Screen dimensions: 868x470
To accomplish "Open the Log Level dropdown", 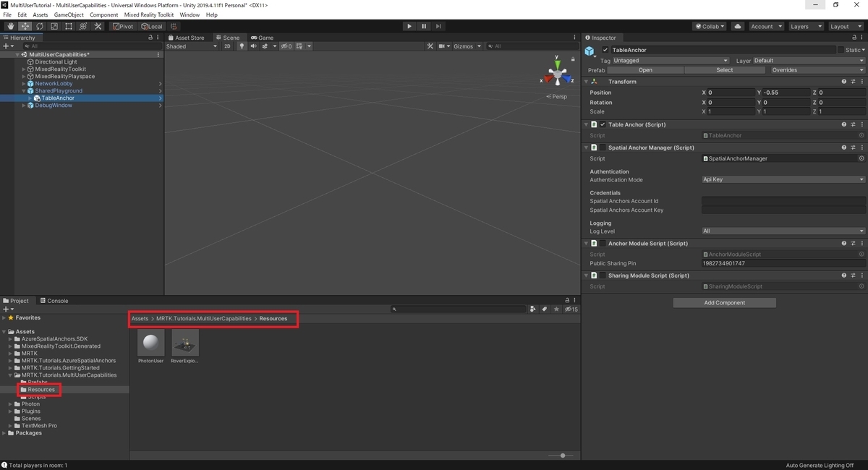I will tap(783, 231).
